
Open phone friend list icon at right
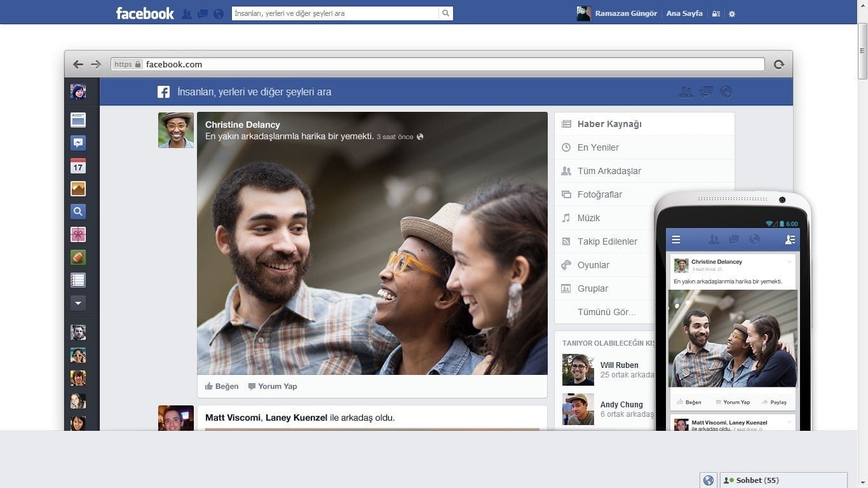pyautogui.click(x=790, y=240)
